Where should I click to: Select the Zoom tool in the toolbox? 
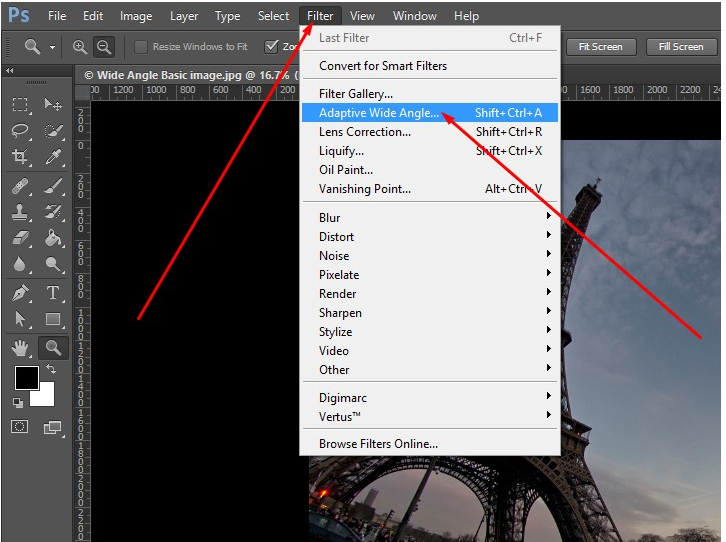point(53,348)
